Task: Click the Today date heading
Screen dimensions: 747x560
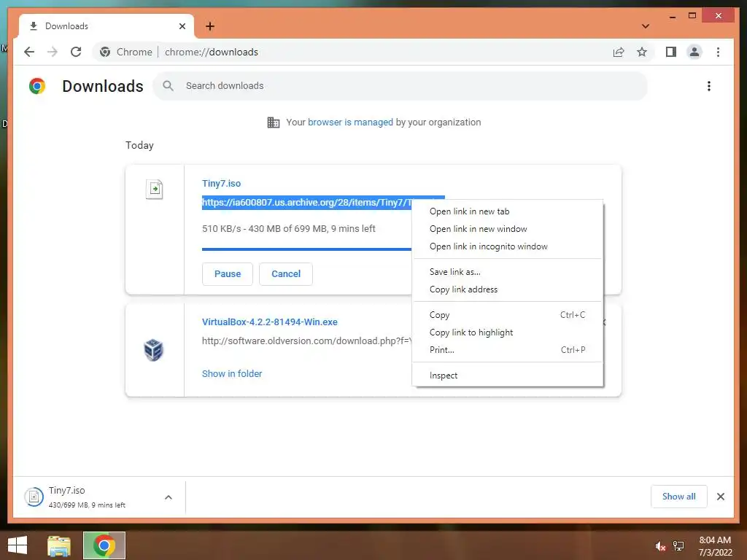Action: pyautogui.click(x=139, y=145)
